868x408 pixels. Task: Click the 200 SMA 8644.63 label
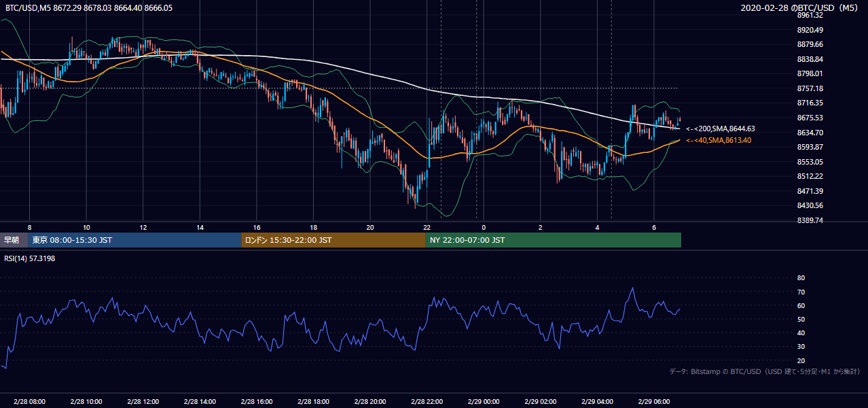[x=721, y=129]
